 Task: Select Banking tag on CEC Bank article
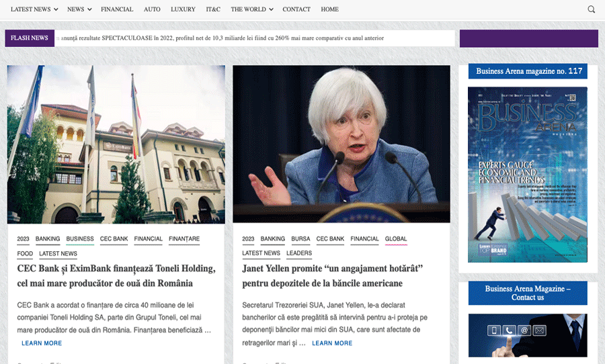pos(48,239)
